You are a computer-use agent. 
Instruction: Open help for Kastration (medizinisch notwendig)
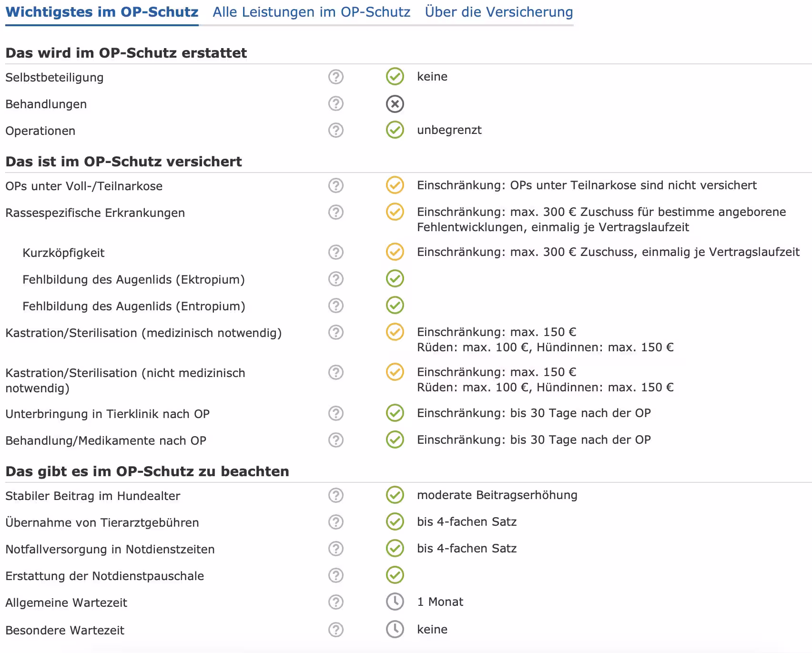[336, 332]
